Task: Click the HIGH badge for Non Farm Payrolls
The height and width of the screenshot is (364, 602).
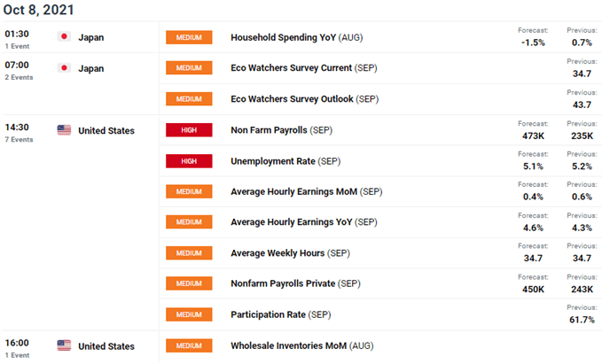Action: tap(189, 130)
